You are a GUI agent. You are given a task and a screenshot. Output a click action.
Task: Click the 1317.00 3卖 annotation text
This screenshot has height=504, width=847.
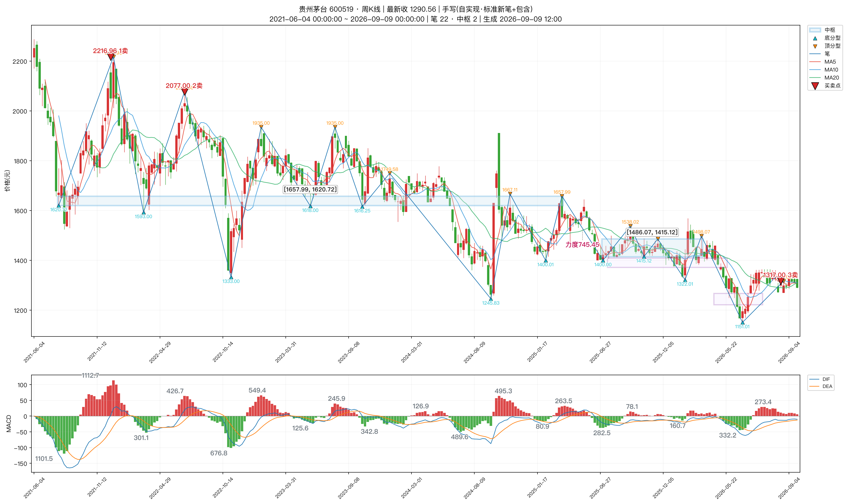tap(781, 275)
